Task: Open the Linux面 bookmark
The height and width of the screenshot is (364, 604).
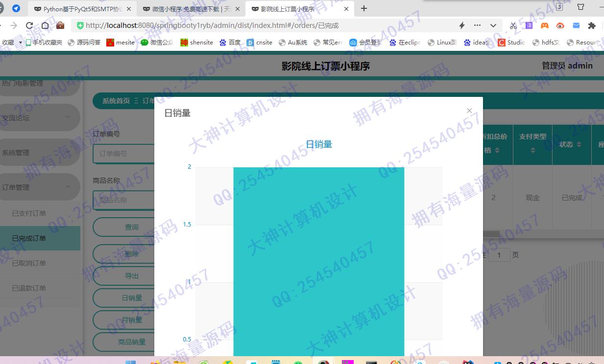Action: tap(442, 43)
